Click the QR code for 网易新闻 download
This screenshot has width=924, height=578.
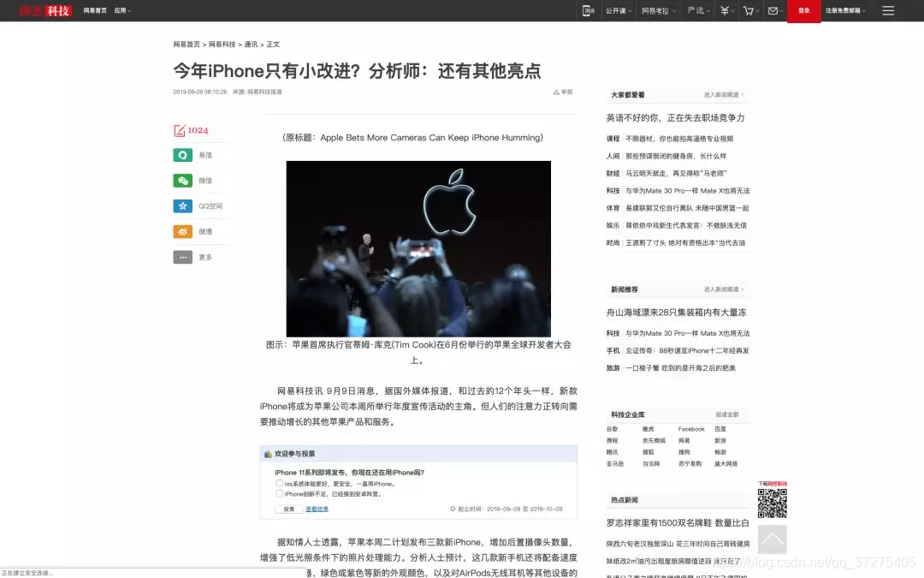coord(772,504)
